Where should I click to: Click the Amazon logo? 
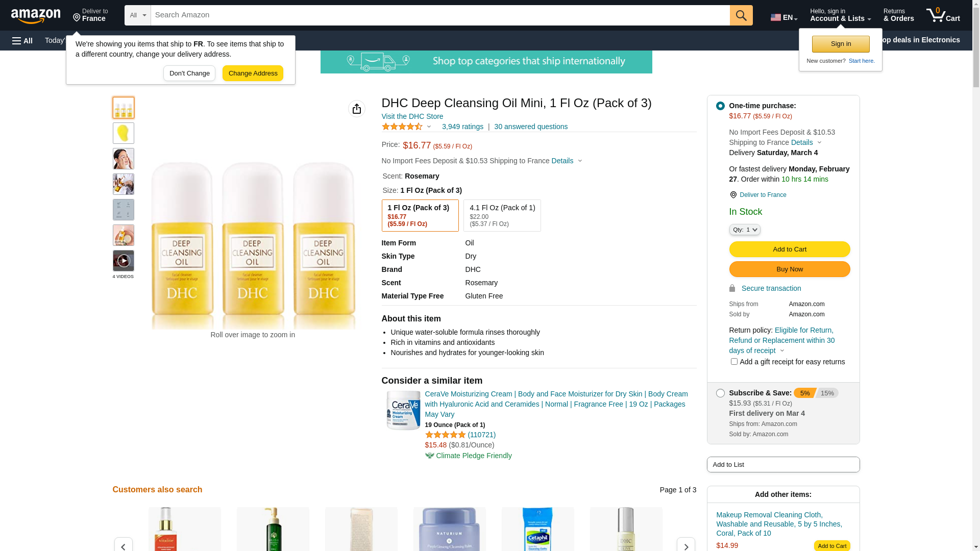click(36, 16)
